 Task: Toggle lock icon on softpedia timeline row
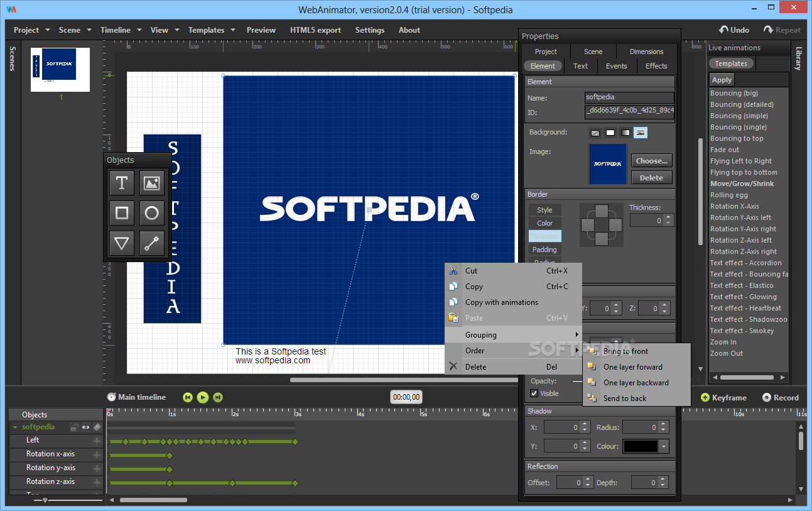click(74, 427)
